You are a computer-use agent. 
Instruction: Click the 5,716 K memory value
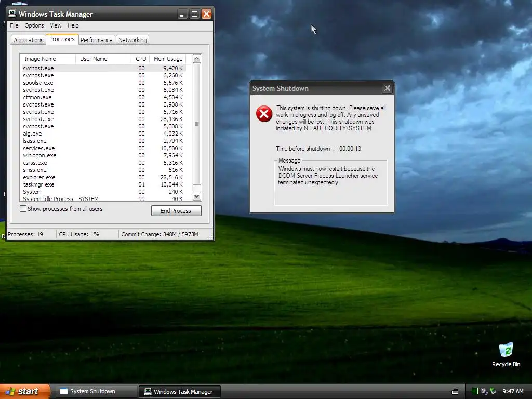click(x=173, y=112)
